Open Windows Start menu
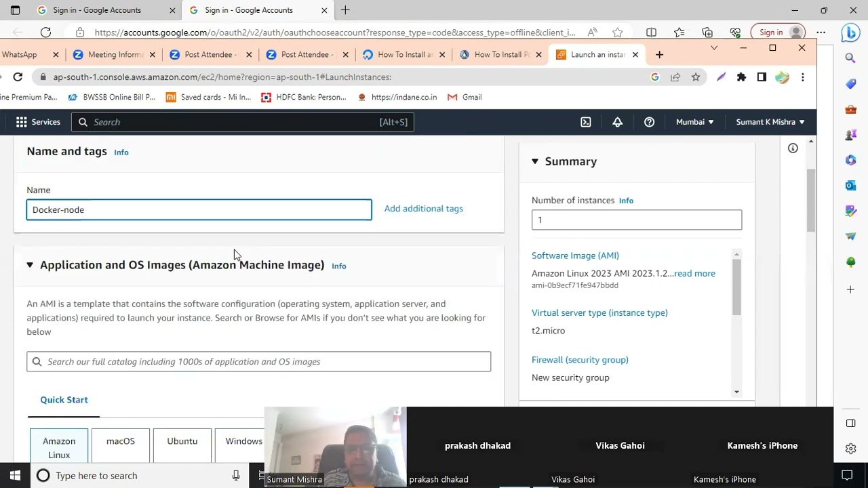Image resolution: width=868 pixels, height=488 pixels. 15,476
